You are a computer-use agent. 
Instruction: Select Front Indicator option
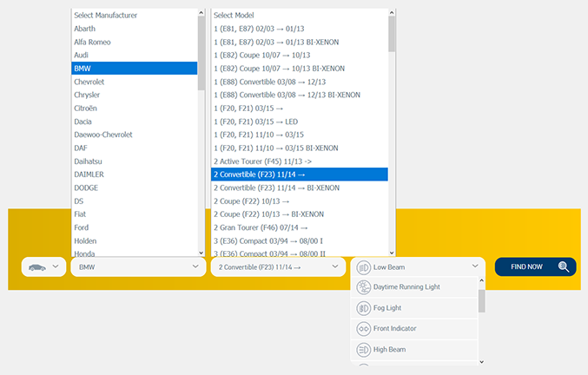[x=414, y=328]
